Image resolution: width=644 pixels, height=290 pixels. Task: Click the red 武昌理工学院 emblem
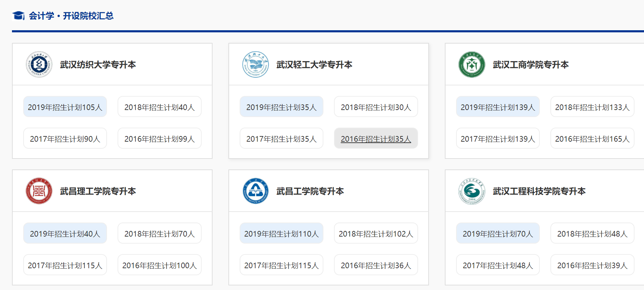(39, 191)
